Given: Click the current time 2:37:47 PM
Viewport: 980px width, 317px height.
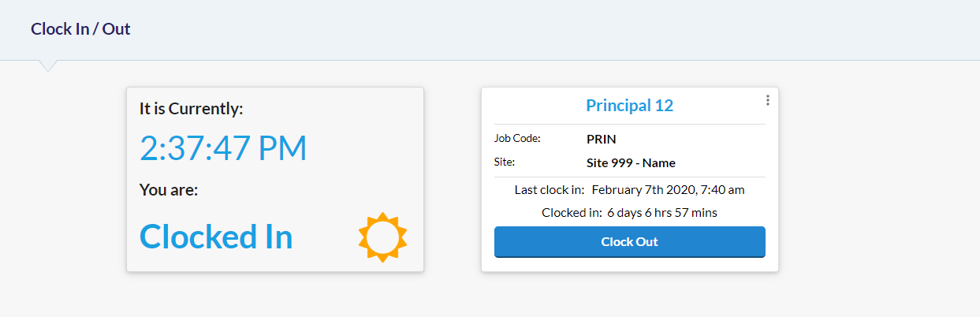Looking at the screenshot, I should tap(222, 148).
